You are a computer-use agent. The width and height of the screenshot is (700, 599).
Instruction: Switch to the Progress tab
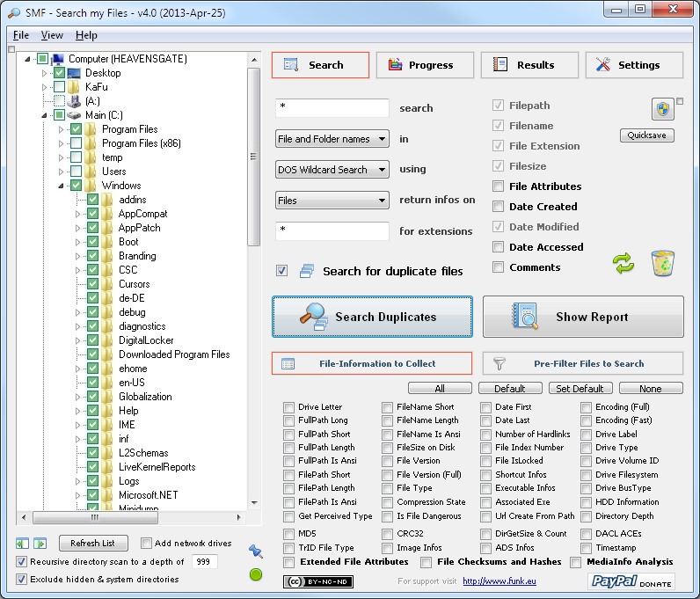pyautogui.click(x=425, y=65)
